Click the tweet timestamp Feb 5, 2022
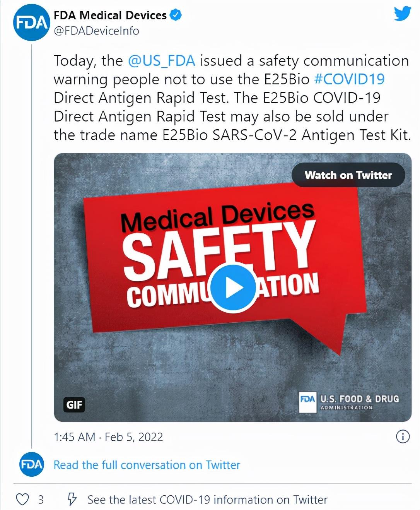Image resolution: width=420 pixels, height=510 pixels. click(108, 437)
